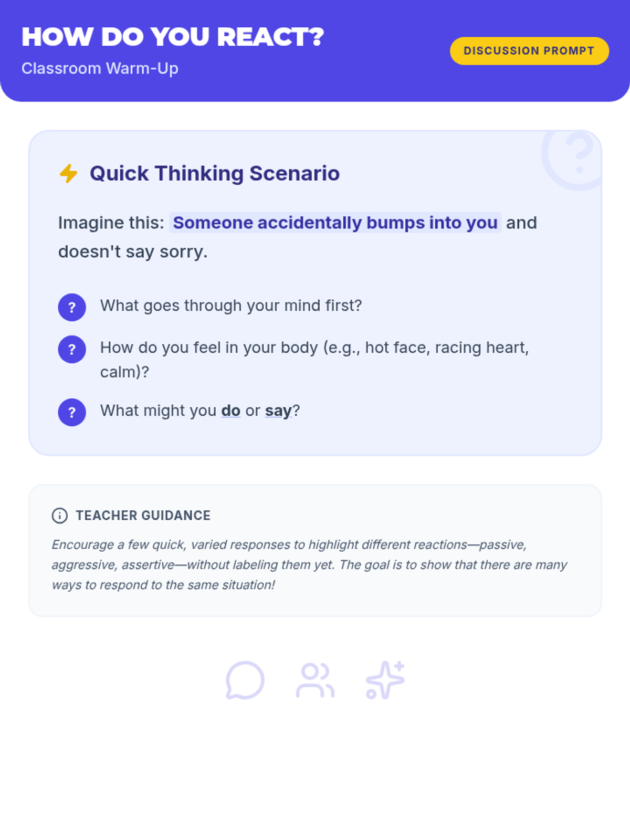This screenshot has height=840, width=630.
Task: Click the Classroom Warm-Up subtitle
Action: (x=100, y=68)
